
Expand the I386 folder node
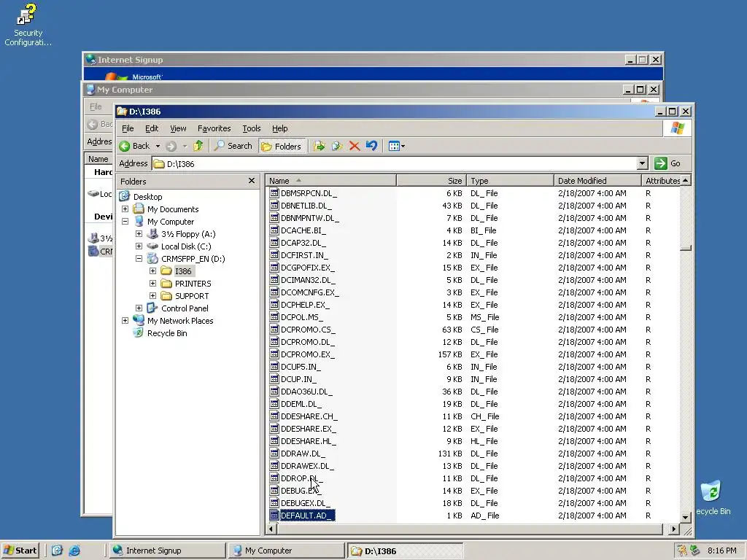(152, 271)
